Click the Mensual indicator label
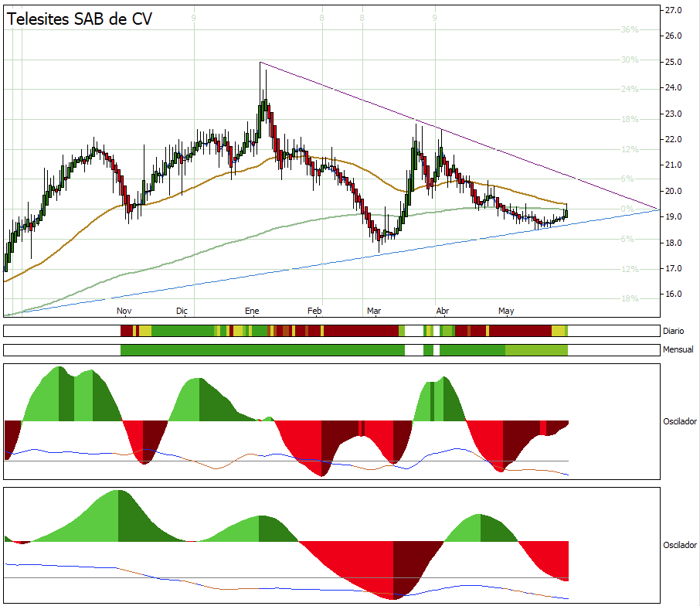 (x=678, y=349)
